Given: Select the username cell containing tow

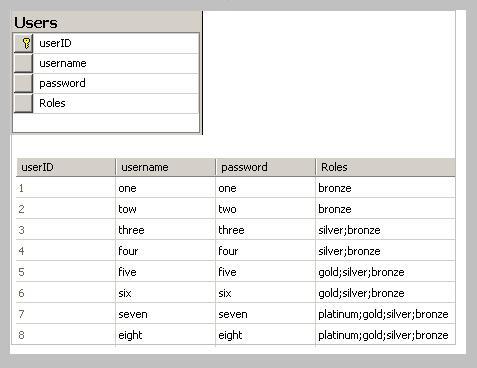Looking at the screenshot, I should pyautogui.click(x=165, y=209).
